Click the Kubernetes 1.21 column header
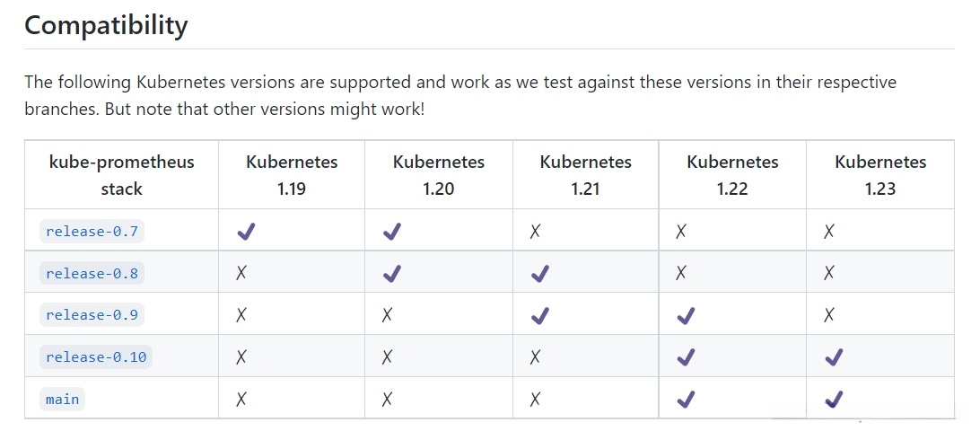Viewport: 980px width, 431px height. [x=585, y=175]
